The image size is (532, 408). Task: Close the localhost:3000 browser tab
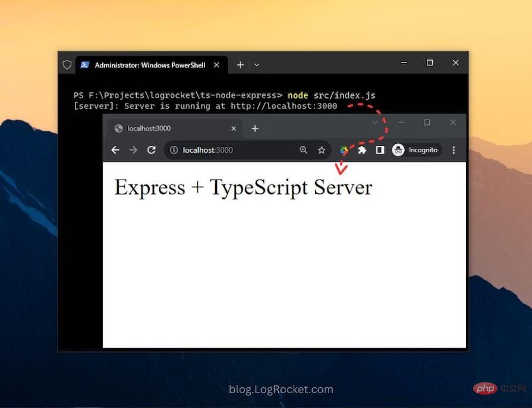coord(234,128)
